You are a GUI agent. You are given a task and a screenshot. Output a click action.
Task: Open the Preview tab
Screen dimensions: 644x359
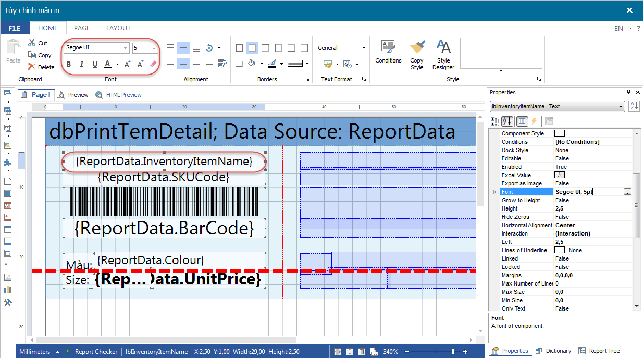72,95
